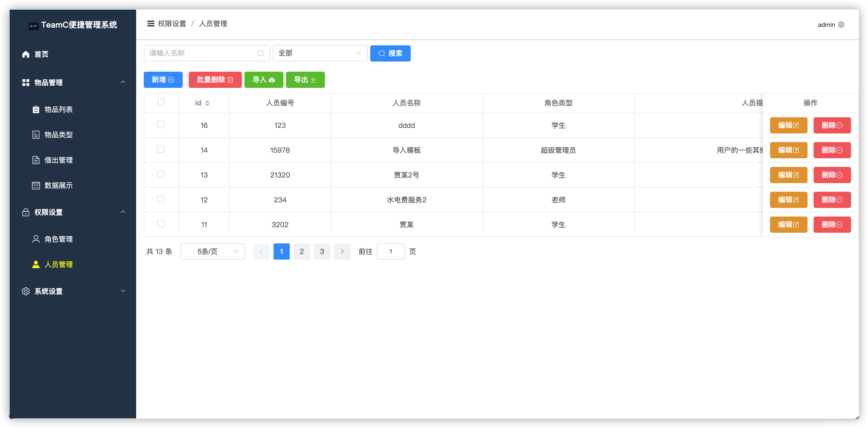
Task: Click the calendar icon beside 数据展示
Action: [36, 185]
